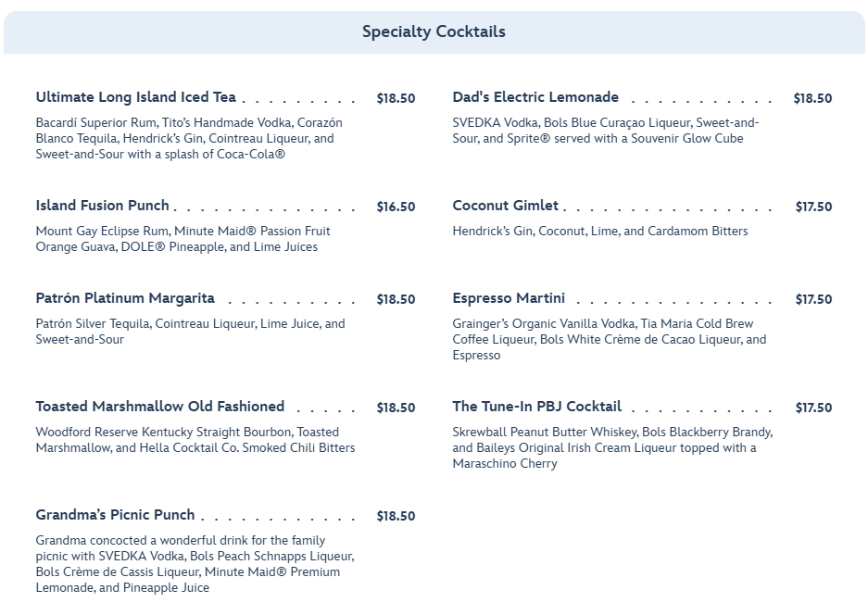868x615 pixels.
Task: Click the Tune-In PBJ Cocktail description
Action: pyautogui.click(x=612, y=447)
